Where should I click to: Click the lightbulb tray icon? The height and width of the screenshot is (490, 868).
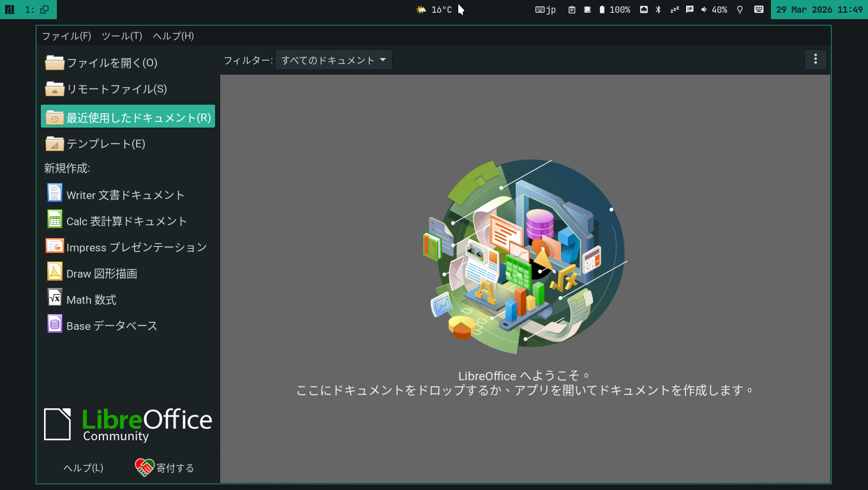[x=740, y=10]
